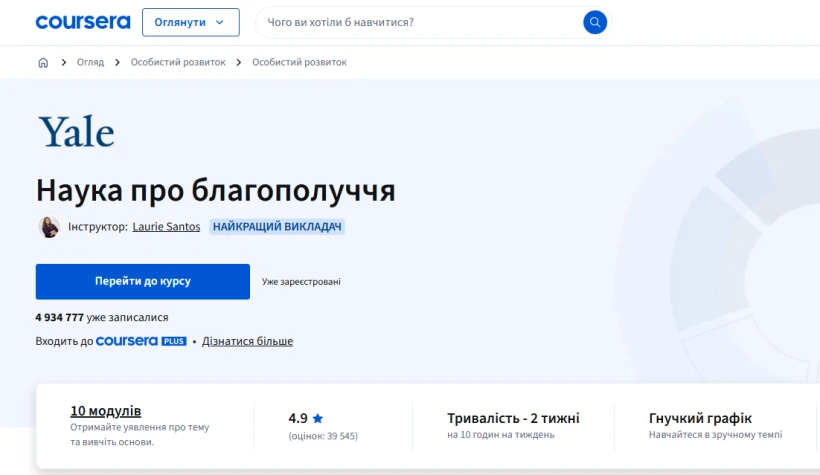Click the '(оцінок: 39 545)' text
The height and width of the screenshot is (475, 820).
click(323, 436)
